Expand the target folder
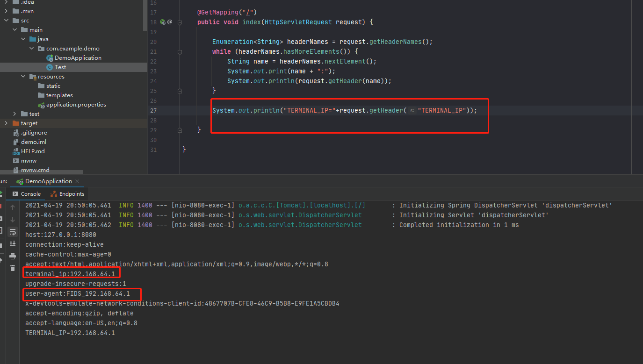This screenshot has height=364, width=643. pos(6,123)
